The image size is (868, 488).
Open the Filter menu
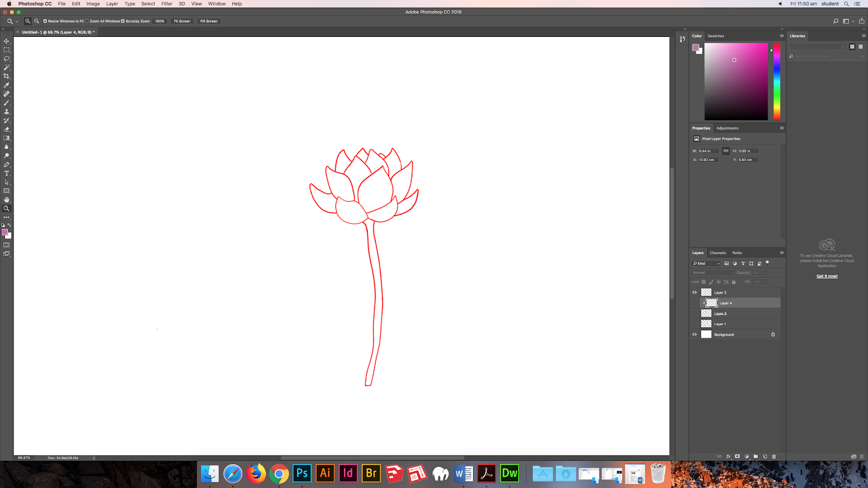click(167, 4)
